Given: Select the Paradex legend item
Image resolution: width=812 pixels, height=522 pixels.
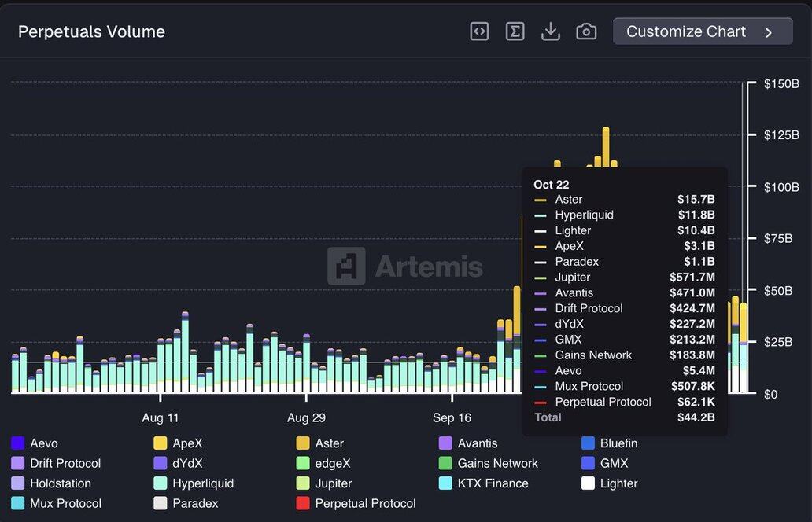Looking at the screenshot, I should click(x=195, y=503).
